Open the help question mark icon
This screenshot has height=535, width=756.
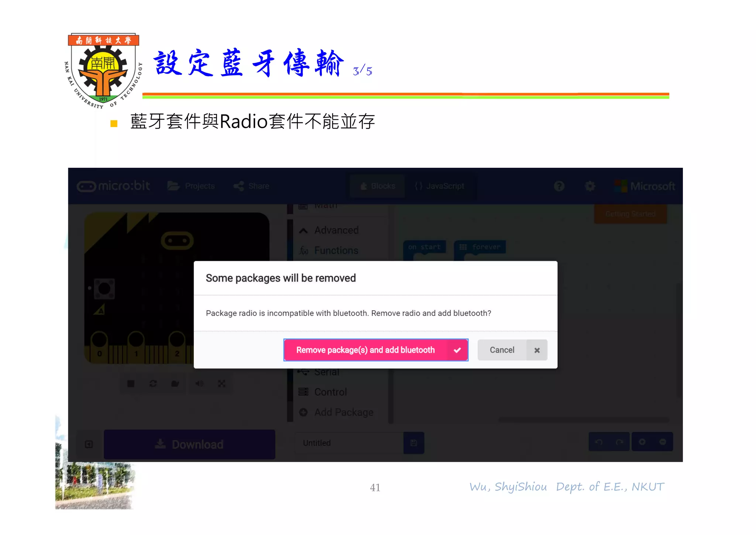(x=559, y=186)
